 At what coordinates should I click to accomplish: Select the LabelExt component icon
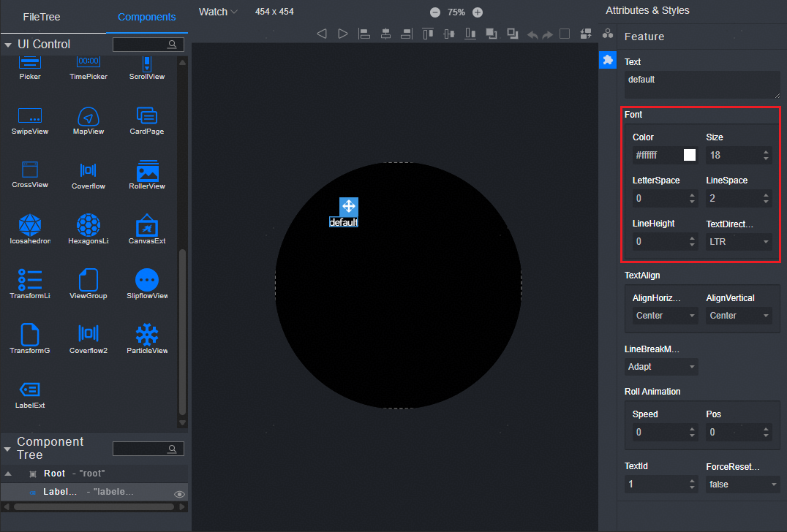[x=30, y=389]
